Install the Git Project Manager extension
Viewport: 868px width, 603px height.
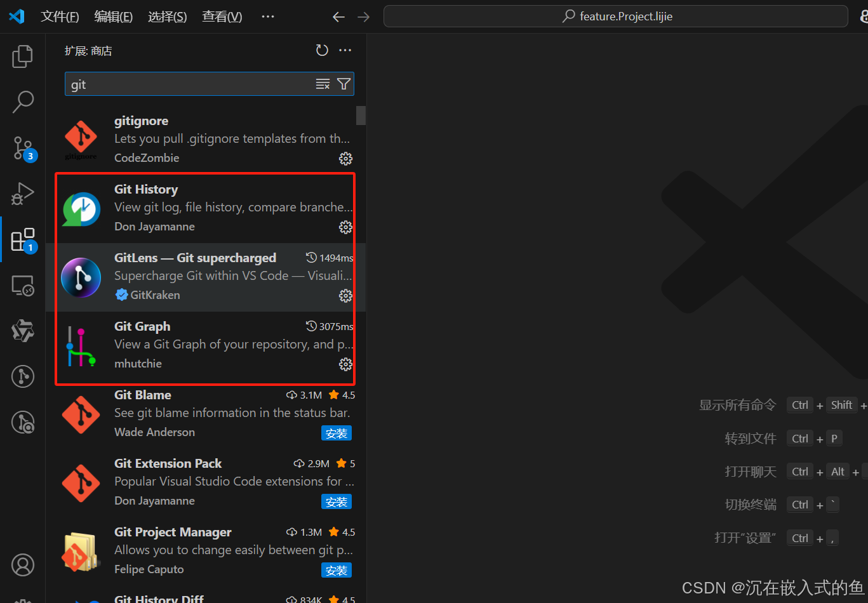pyautogui.click(x=336, y=571)
